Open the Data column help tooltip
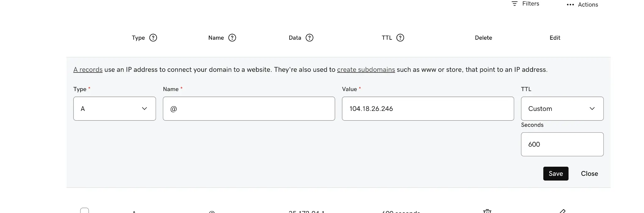The width and height of the screenshot is (644, 213). click(309, 38)
